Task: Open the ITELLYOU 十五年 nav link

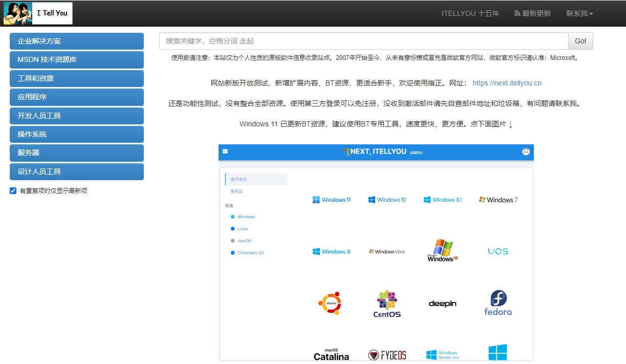Action: pos(470,13)
